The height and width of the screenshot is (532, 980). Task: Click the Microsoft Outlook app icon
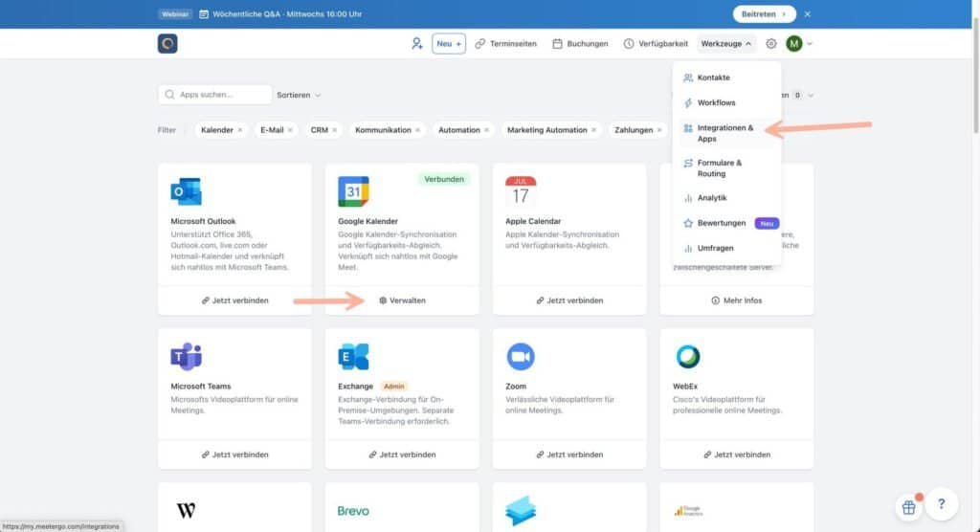point(187,191)
